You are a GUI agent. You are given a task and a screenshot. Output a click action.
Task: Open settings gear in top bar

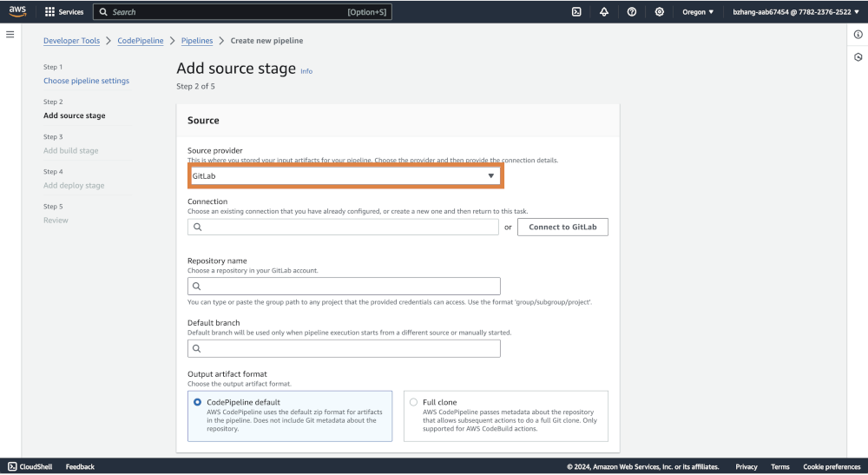[x=660, y=11]
